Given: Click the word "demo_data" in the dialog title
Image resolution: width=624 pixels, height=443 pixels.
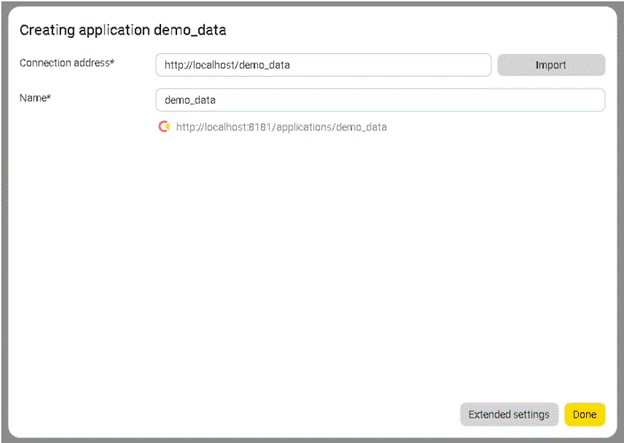Looking at the screenshot, I should coord(190,30).
